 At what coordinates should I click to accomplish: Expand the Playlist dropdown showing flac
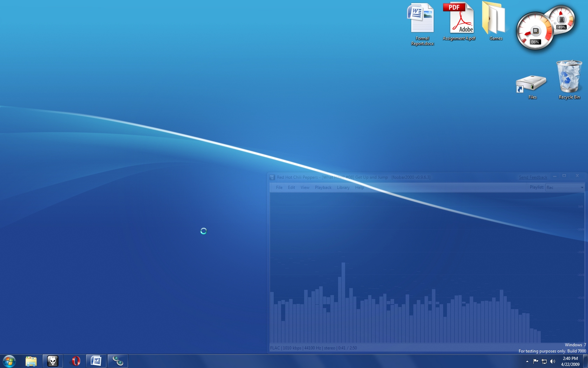(x=582, y=188)
